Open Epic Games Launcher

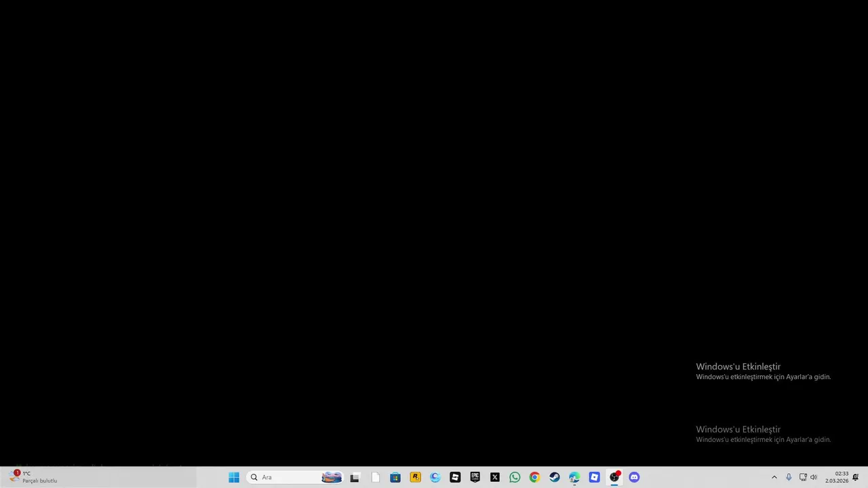coord(475,477)
